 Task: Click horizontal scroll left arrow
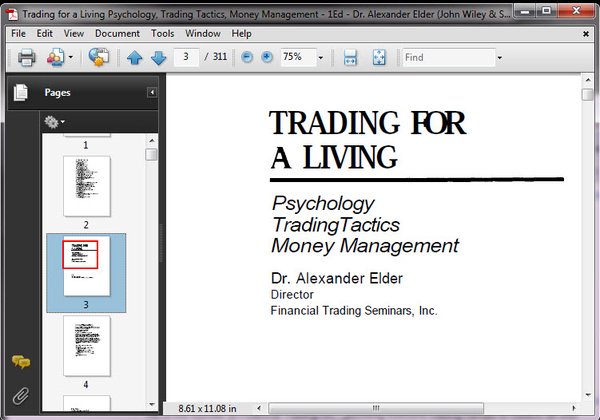coord(259,408)
